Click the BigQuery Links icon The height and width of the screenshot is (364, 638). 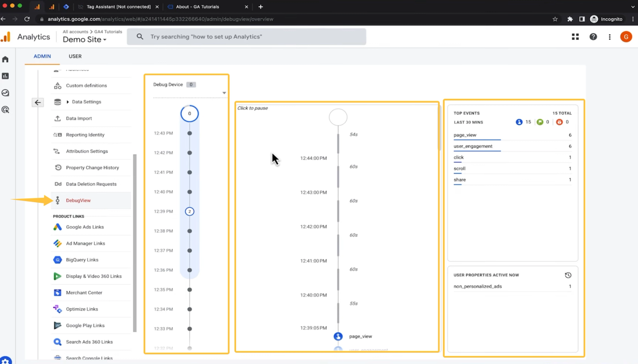57,260
